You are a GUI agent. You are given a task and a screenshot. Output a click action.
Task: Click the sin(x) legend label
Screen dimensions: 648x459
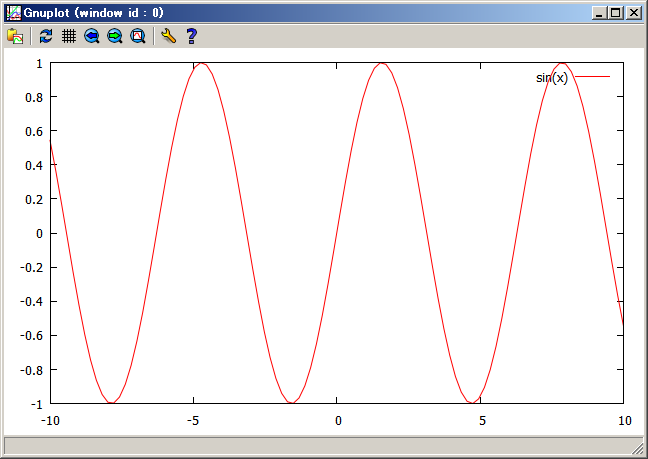pyautogui.click(x=552, y=78)
